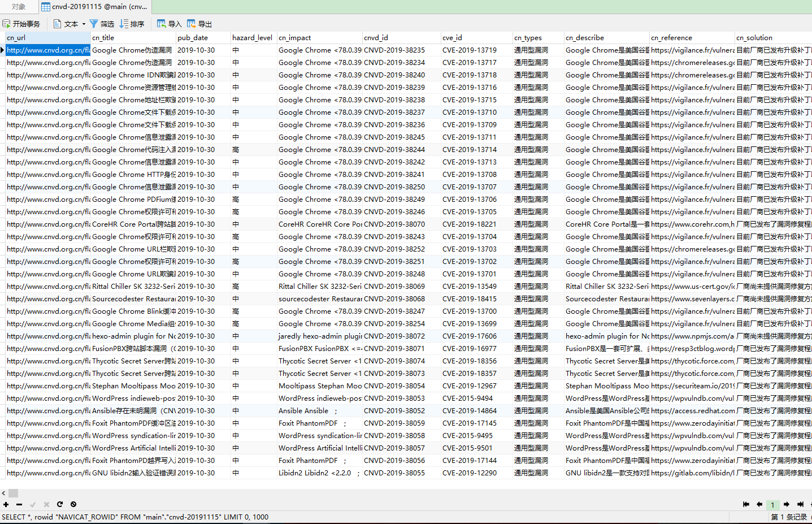This screenshot has height=524, width=812.
Task: Select the cnvd-20191115 @main tab
Action: point(95,7)
